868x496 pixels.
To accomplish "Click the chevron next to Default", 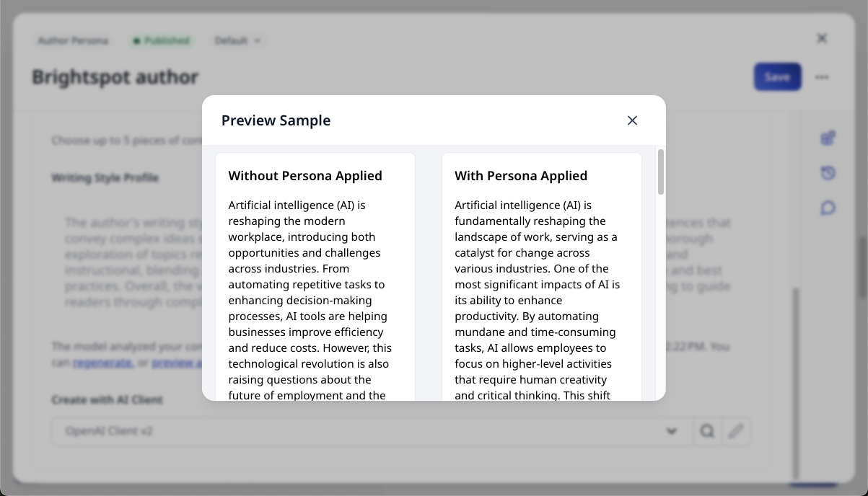I will [x=258, y=41].
